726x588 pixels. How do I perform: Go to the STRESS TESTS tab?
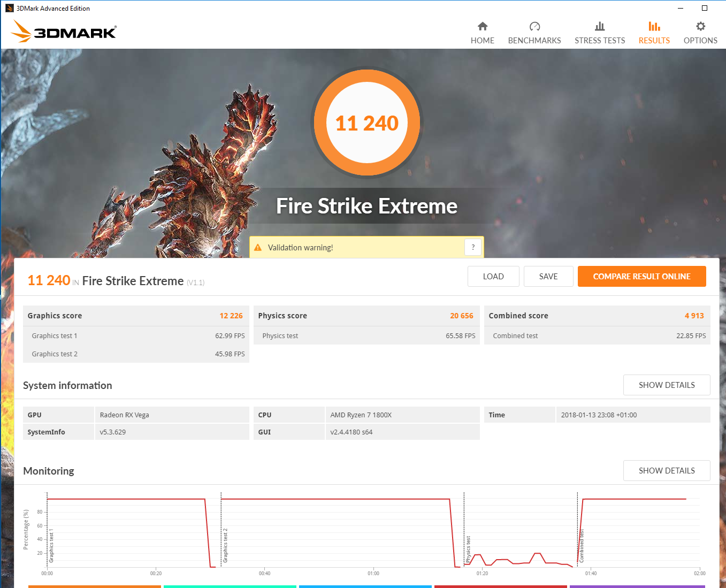(600, 33)
